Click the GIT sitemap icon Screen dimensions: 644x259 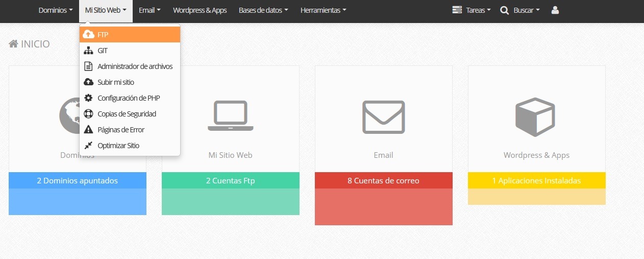[x=88, y=51]
